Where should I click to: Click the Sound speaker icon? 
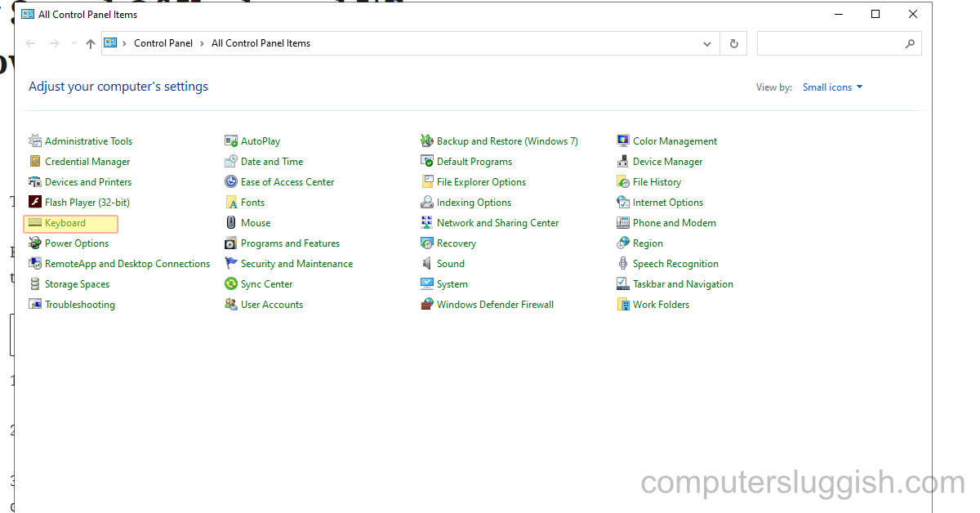pos(427,264)
